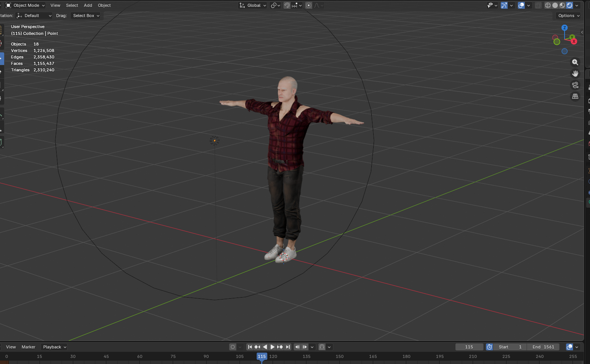
Task: Open the View menu in viewport header
Action: point(55,6)
